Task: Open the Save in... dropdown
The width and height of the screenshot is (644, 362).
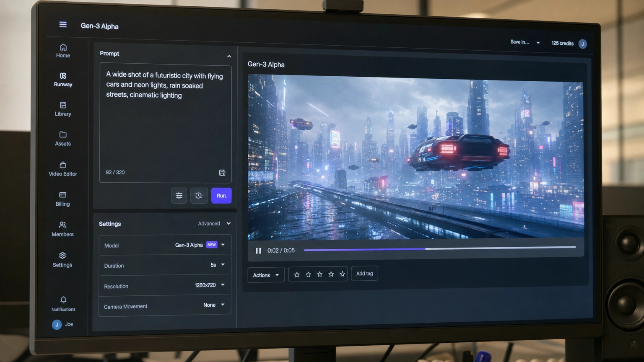Action: tap(525, 42)
